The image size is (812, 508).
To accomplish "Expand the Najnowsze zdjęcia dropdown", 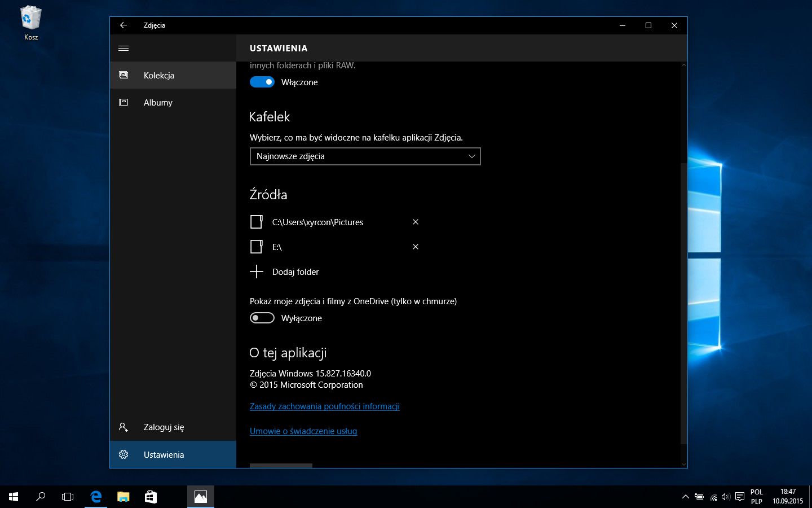I will click(x=365, y=156).
